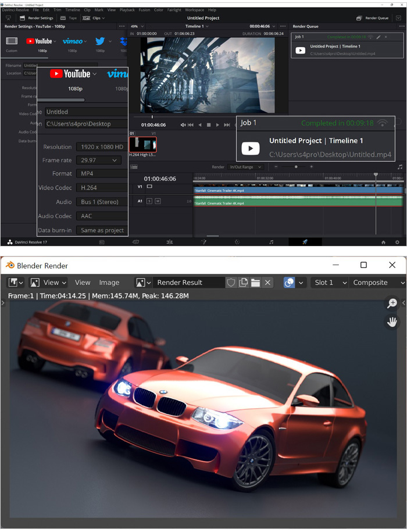Expand the Twitter preset chevron
The height and width of the screenshot is (532, 407).
(x=110, y=41)
